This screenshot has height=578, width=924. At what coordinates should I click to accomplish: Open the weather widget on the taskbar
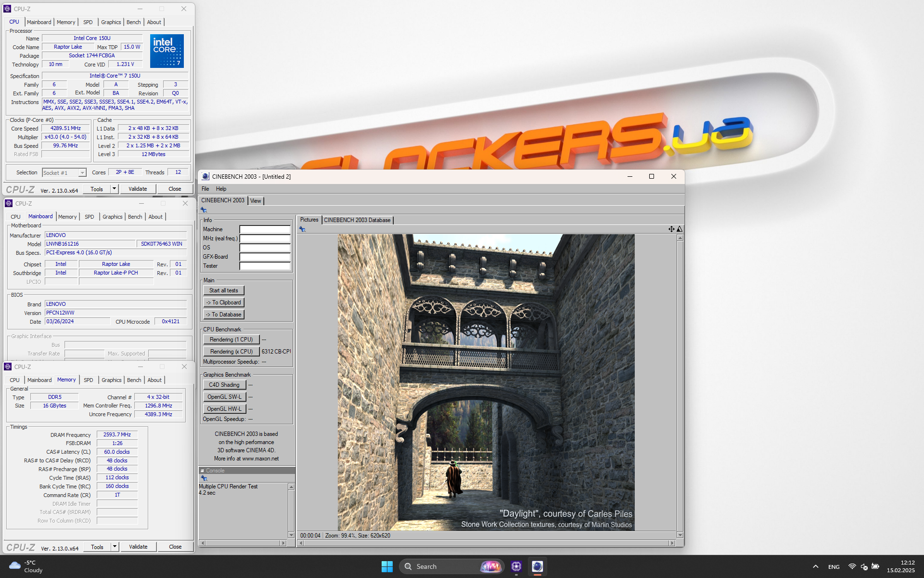click(26, 566)
